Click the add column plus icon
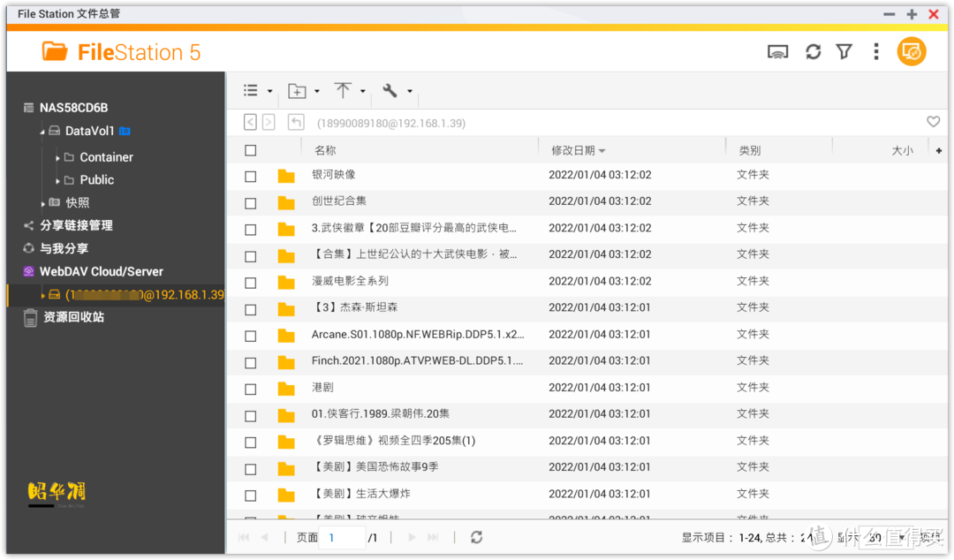954x560 pixels. point(939,150)
